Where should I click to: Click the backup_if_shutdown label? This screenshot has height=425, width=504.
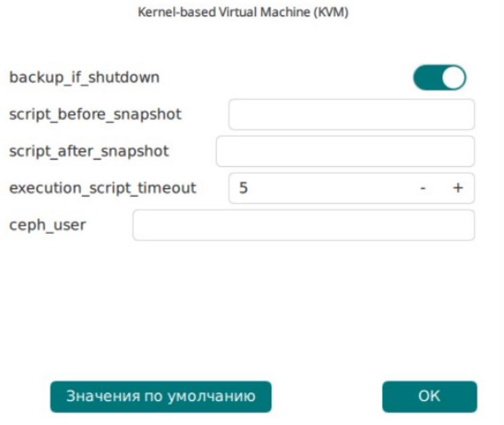pos(84,78)
